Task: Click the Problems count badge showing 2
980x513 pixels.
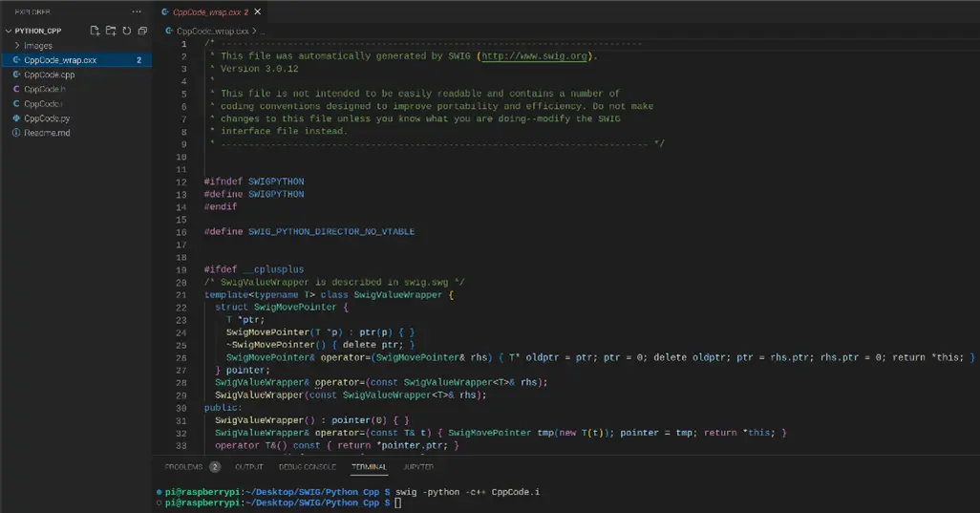Action: click(x=214, y=467)
